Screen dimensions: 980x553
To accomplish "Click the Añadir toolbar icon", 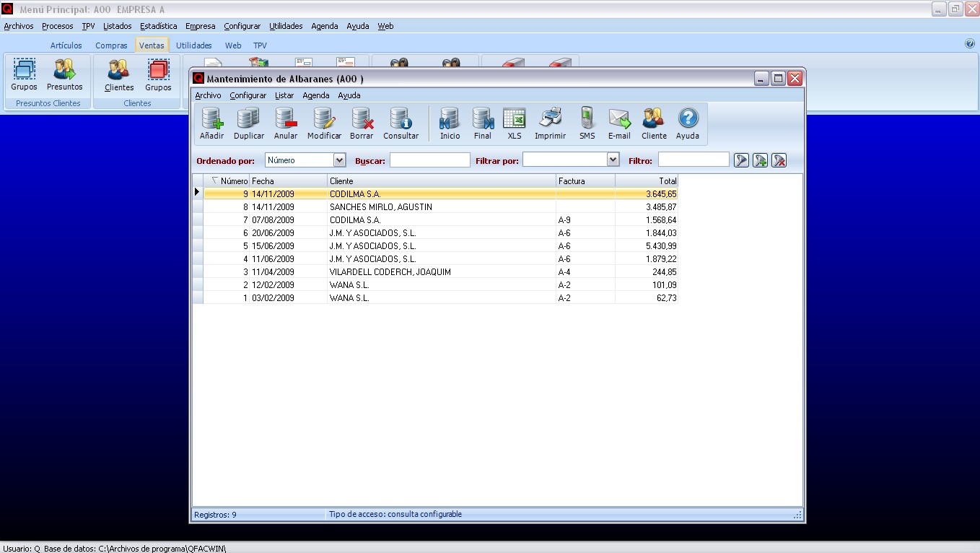I will [x=211, y=123].
